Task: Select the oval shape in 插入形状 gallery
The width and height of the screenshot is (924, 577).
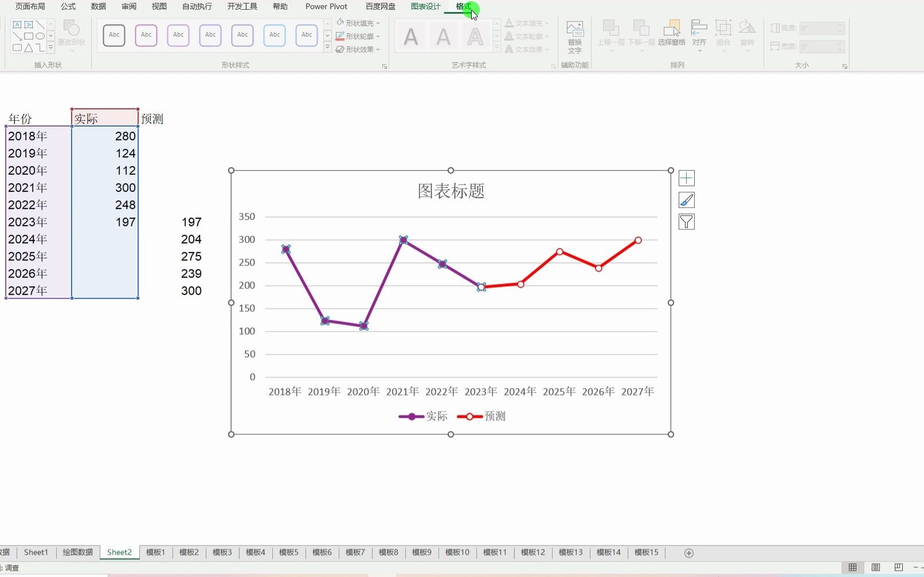Action: tap(40, 36)
